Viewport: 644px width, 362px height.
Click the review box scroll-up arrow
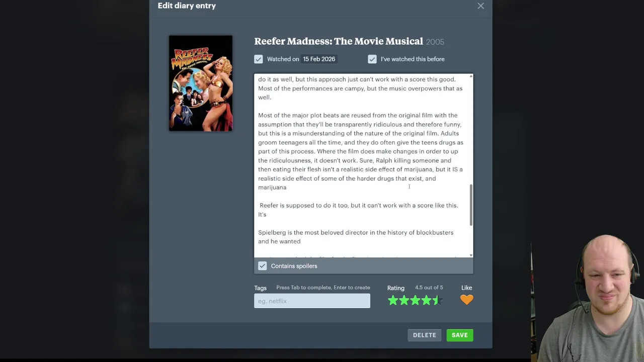coord(471,76)
